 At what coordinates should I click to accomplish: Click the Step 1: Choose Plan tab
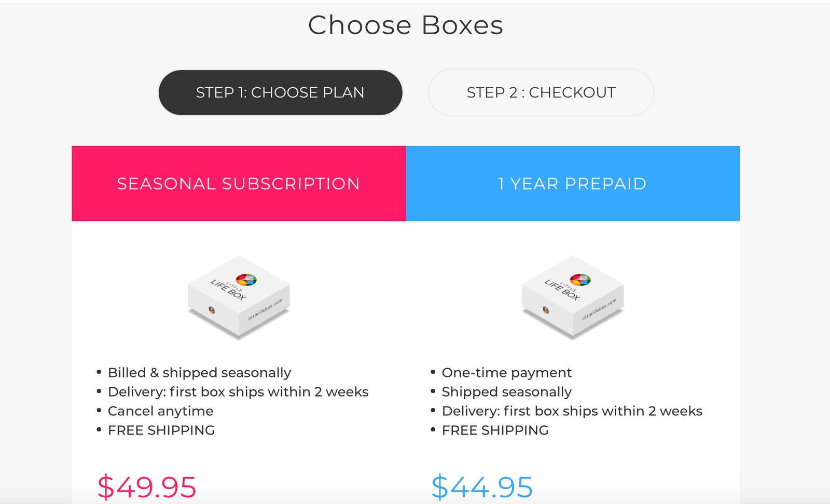coord(280,93)
